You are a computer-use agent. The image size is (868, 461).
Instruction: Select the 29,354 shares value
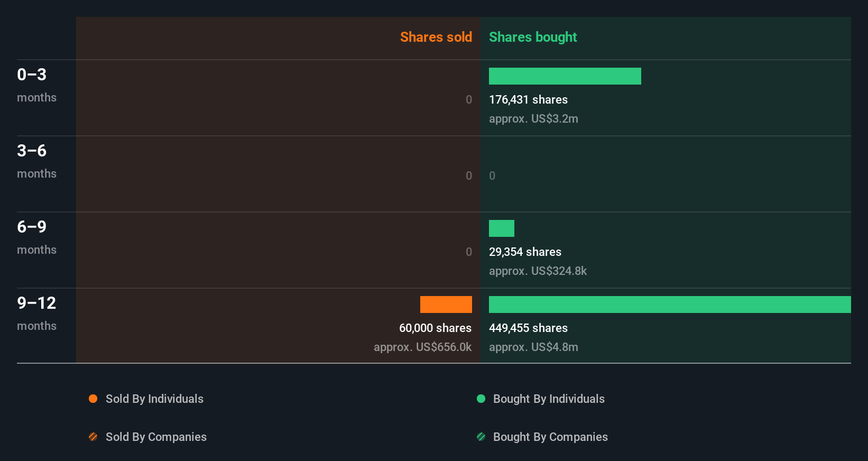coord(525,252)
